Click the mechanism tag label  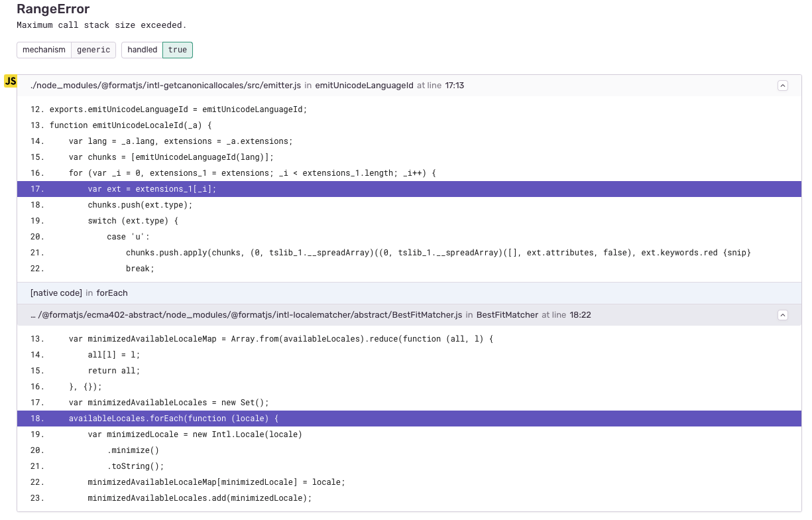coord(44,50)
